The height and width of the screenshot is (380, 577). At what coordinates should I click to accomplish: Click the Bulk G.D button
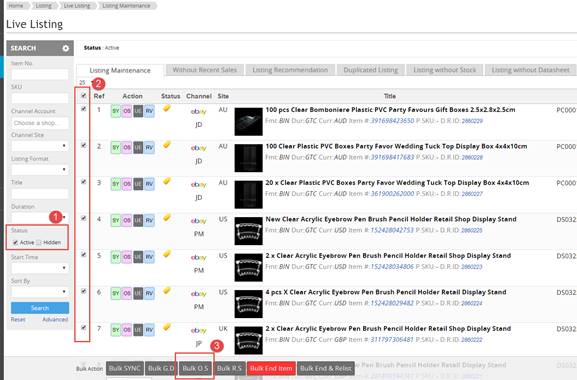161,368
